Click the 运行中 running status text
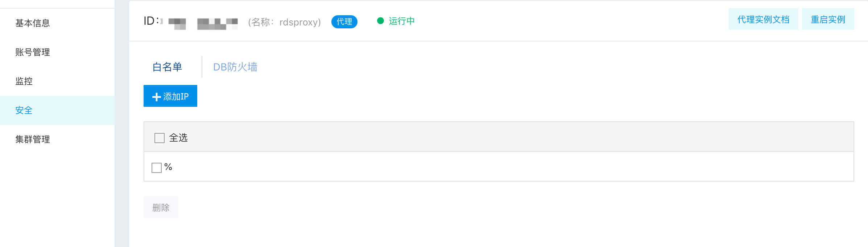 402,21
